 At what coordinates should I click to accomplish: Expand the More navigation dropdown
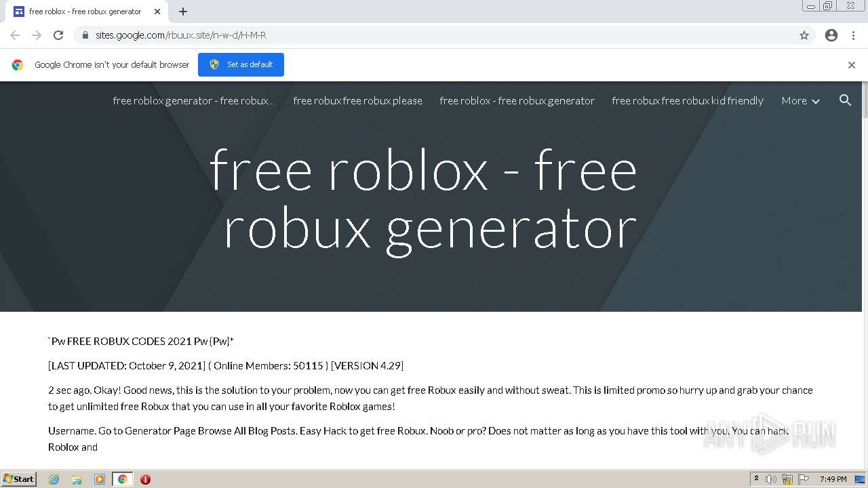coord(800,100)
